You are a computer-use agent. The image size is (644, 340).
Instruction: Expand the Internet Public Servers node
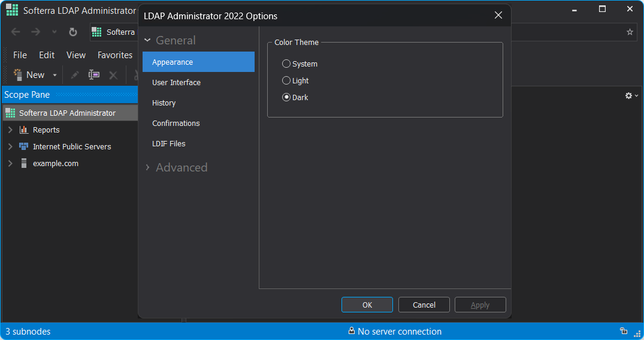pyautogui.click(x=10, y=147)
